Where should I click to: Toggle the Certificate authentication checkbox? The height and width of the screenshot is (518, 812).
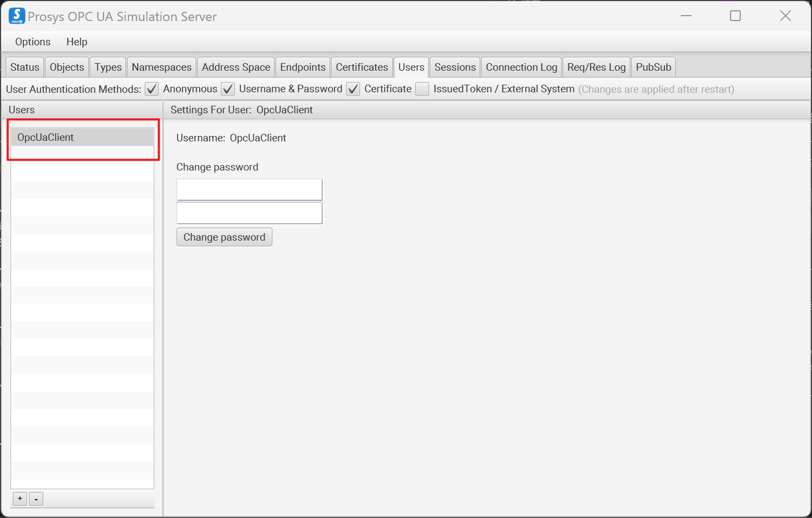tap(353, 89)
